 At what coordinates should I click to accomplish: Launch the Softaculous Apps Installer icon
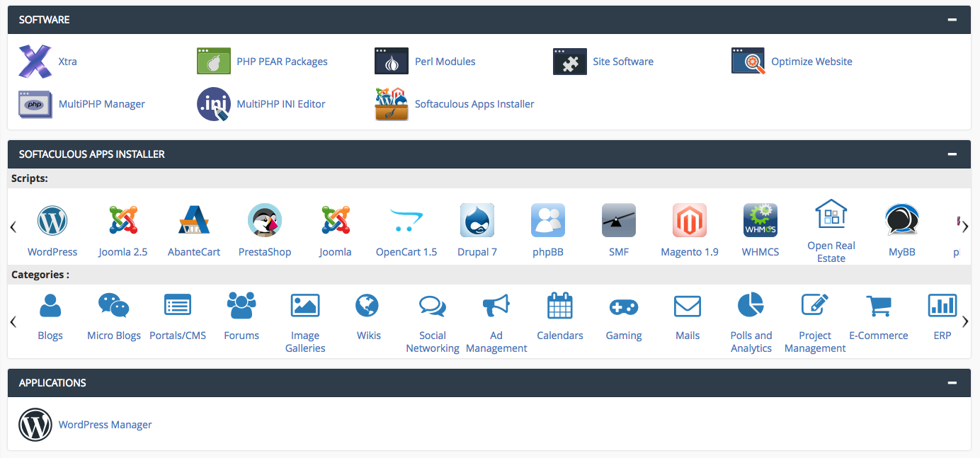392,103
